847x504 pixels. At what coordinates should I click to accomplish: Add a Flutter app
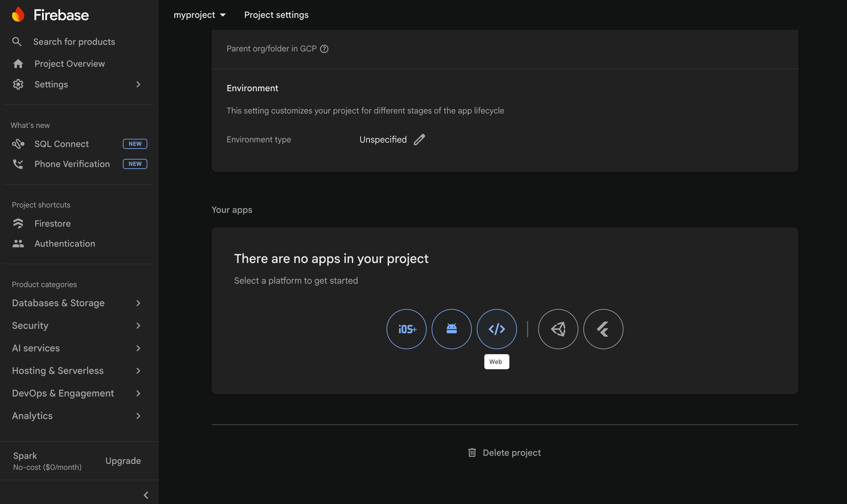603,329
